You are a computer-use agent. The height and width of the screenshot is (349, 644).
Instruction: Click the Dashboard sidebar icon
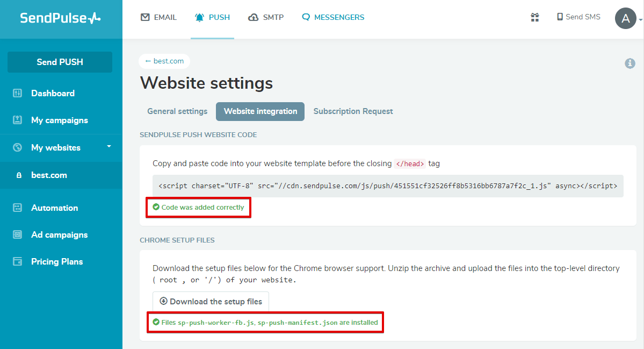[x=18, y=93]
